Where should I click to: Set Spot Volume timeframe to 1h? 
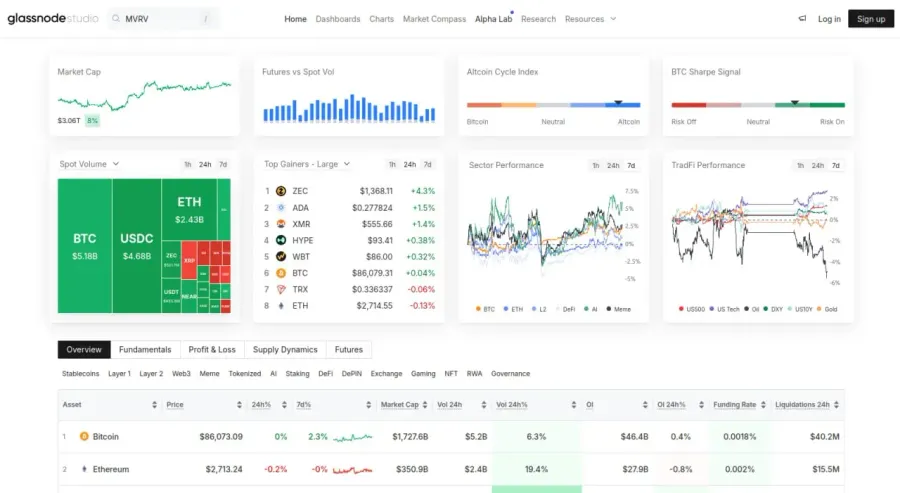point(188,165)
